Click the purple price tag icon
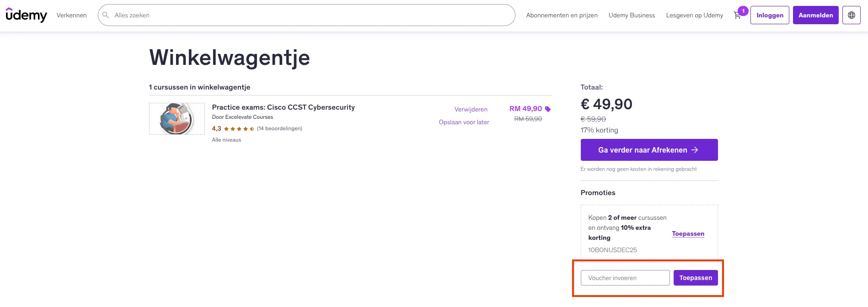868x307 pixels. [548, 109]
